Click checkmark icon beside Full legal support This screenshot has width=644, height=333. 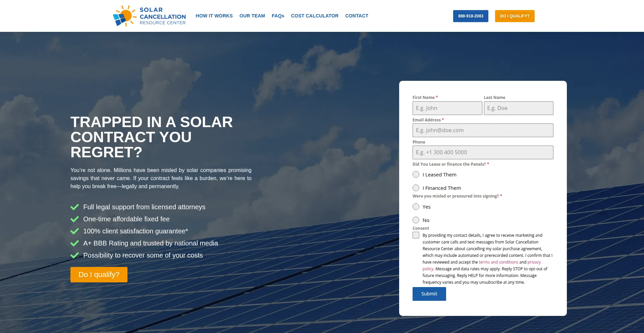coord(74,207)
